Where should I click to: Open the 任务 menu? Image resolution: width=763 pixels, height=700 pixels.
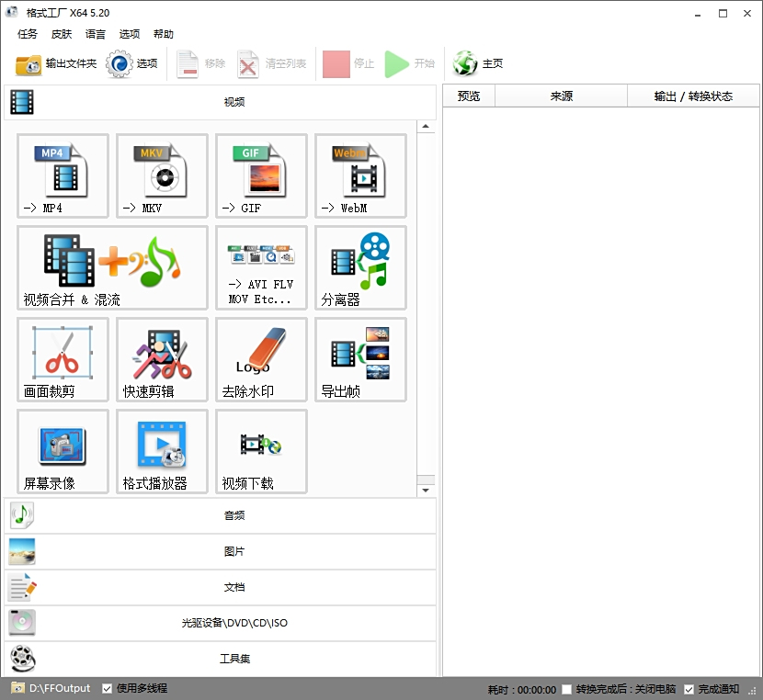(x=28, y=34)
